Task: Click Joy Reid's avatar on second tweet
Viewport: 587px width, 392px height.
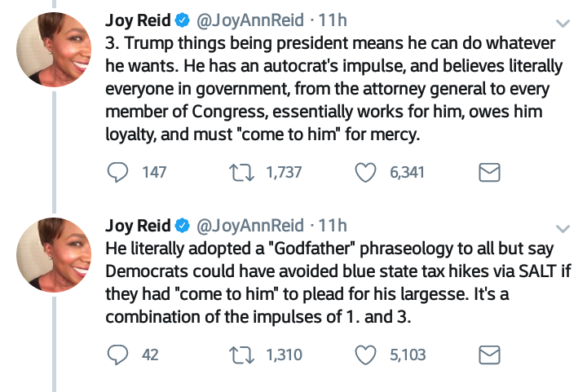Action: 54,254
